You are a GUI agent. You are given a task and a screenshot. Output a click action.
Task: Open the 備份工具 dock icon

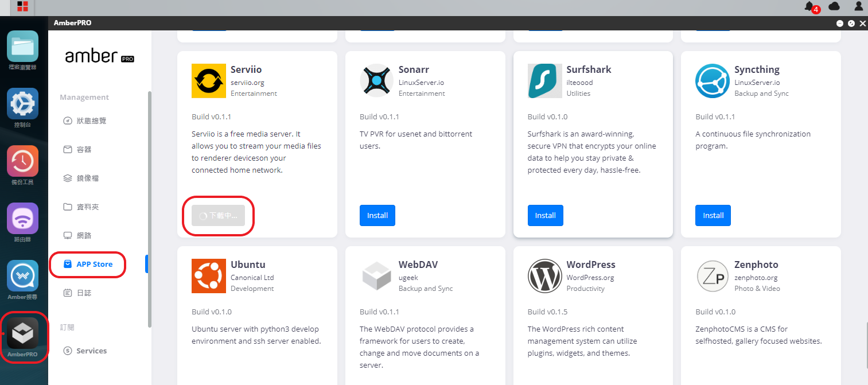click(x=23, y=161)
